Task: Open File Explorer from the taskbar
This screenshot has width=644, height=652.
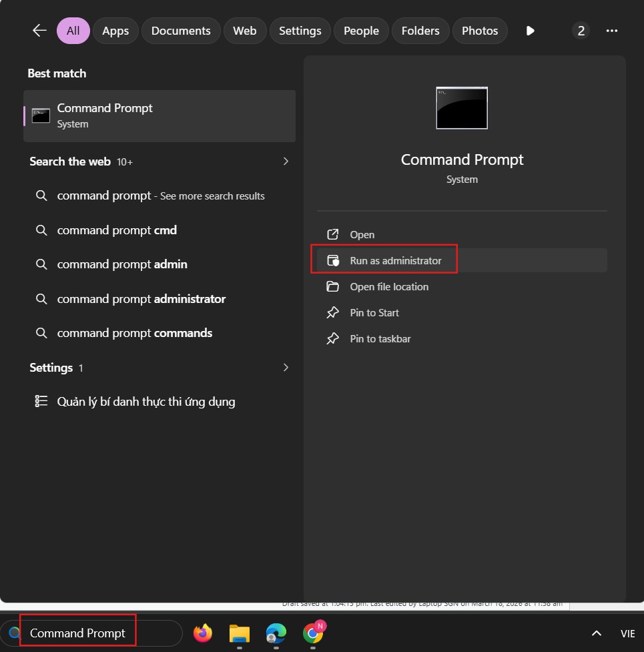Action: click(240, 633)
